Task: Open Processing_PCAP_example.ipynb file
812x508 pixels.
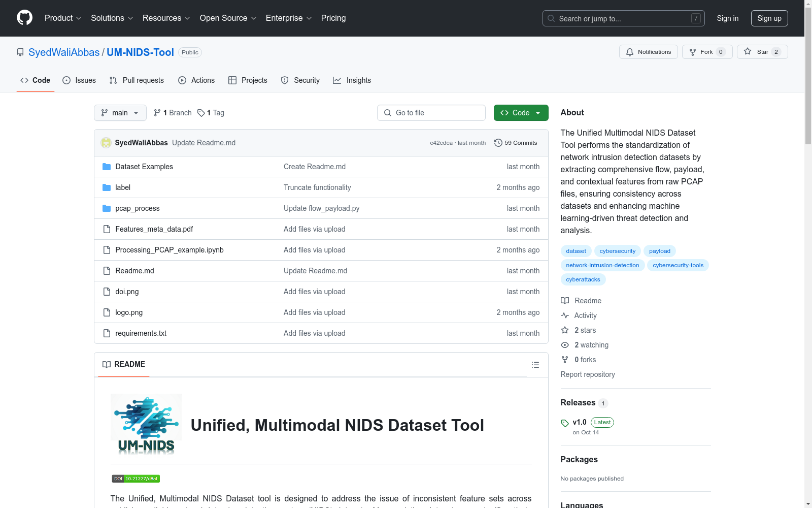Action: tap(170, 250)
